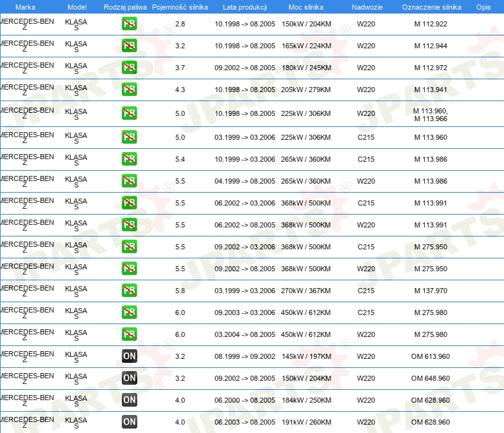Click the Model column header

click(77, 7)
